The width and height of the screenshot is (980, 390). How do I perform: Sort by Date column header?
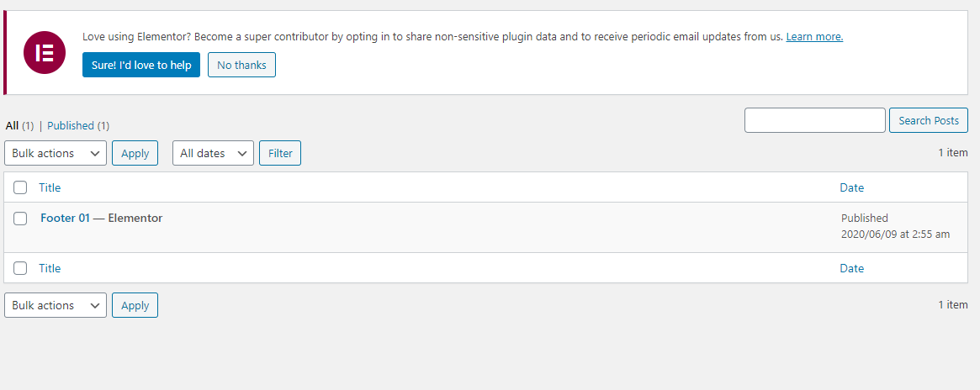click(852, 187)
